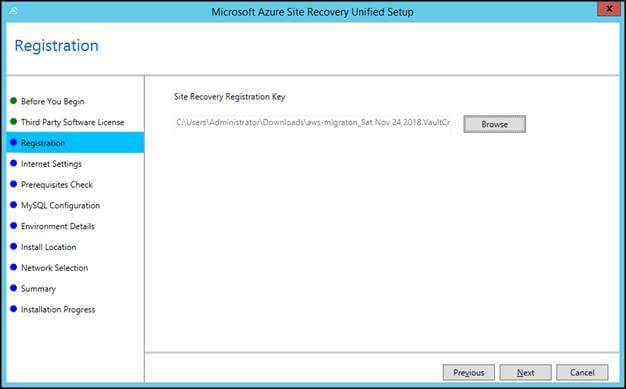Click the Next button
The image size is (626, 389).
click(x=525, y=373)
